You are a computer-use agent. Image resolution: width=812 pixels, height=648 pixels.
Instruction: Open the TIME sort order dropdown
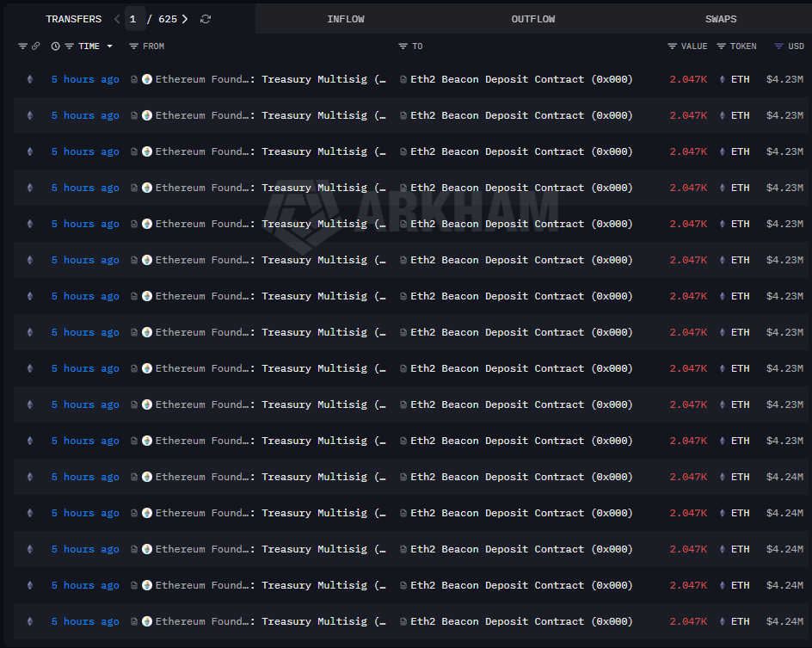(109, 46)
